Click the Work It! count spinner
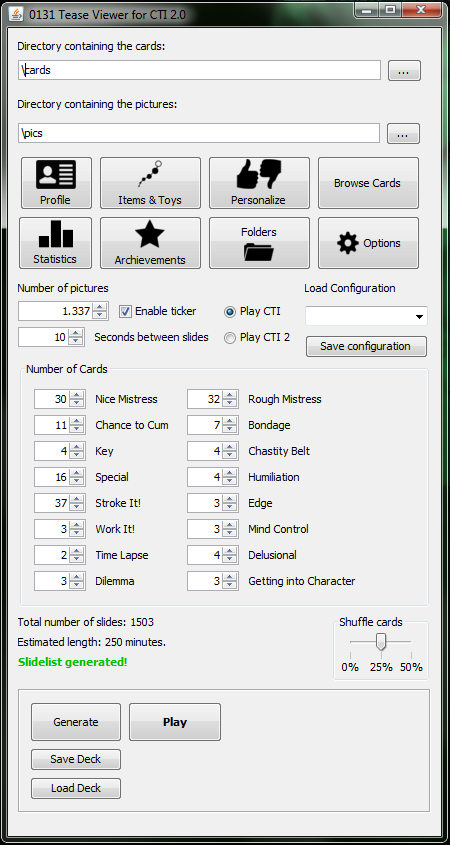Viewport: 450px width, 845px height. point(60,529)
